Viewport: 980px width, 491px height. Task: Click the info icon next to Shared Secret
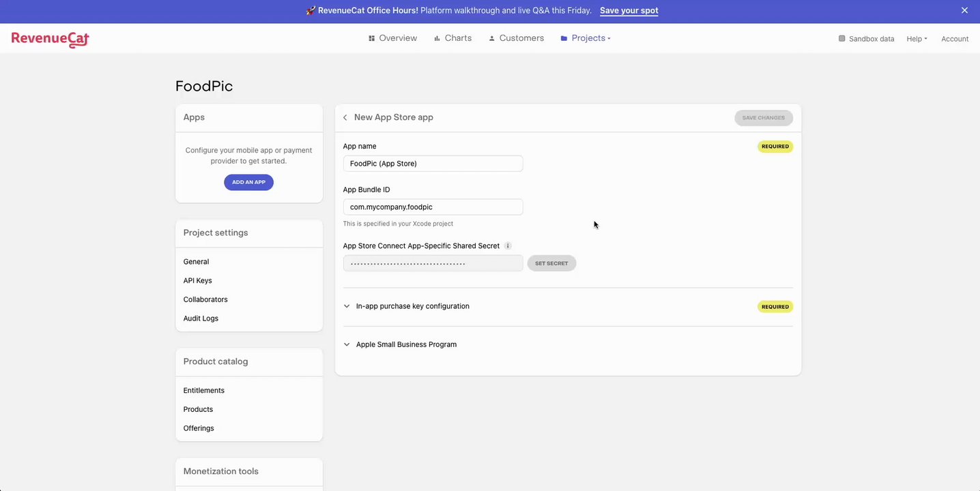click(x=508, y=245)
